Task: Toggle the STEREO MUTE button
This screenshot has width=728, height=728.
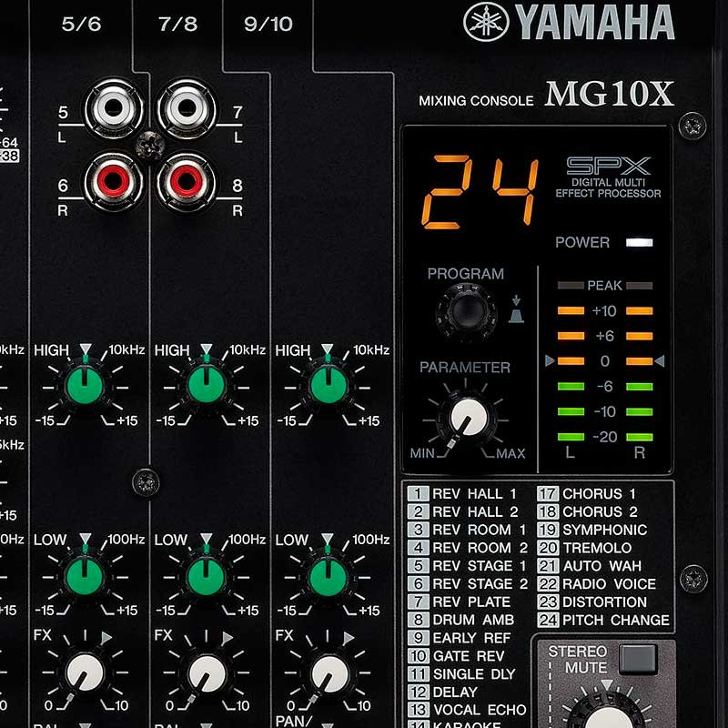Action: coord(639,658)
